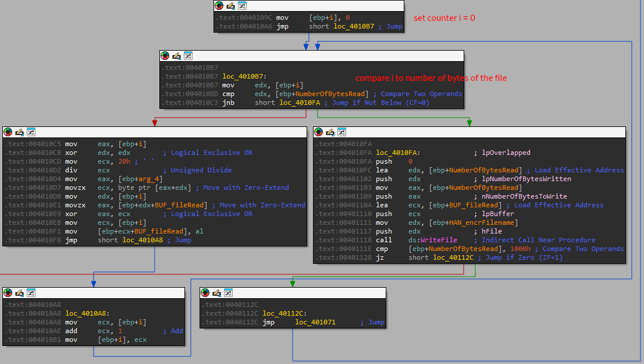Click the color wheel icon on the loc_4010A8 block
The image size is (644, 364).
click(7, 292)
